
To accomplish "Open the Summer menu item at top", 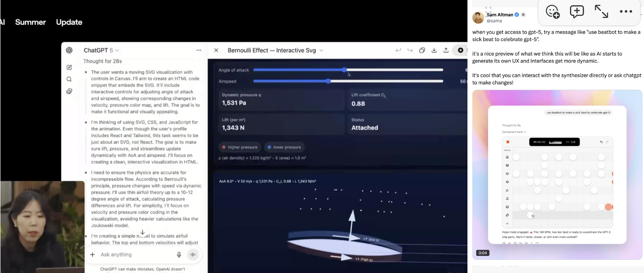I will 30,22.
